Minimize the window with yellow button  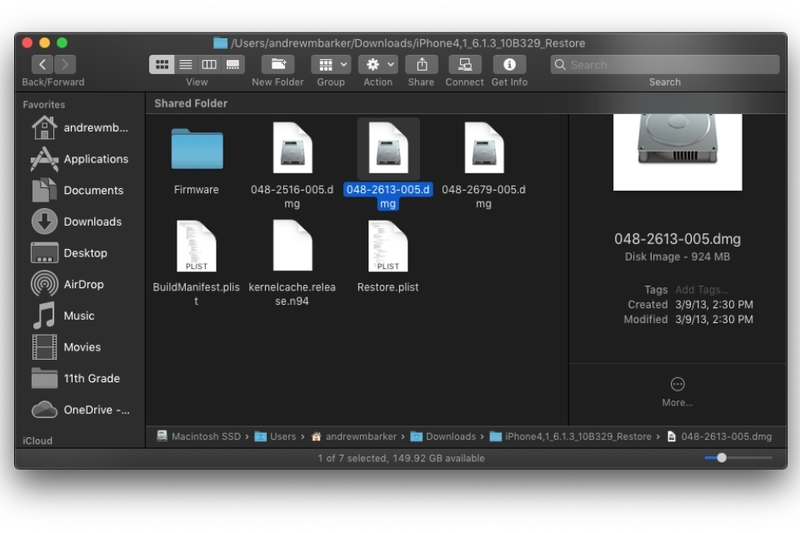(x=45, y=43)
